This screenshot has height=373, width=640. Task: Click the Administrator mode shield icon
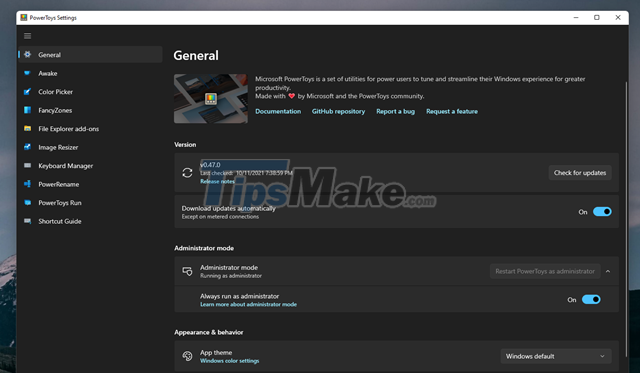pyautogui.click(x=187, y=271)
